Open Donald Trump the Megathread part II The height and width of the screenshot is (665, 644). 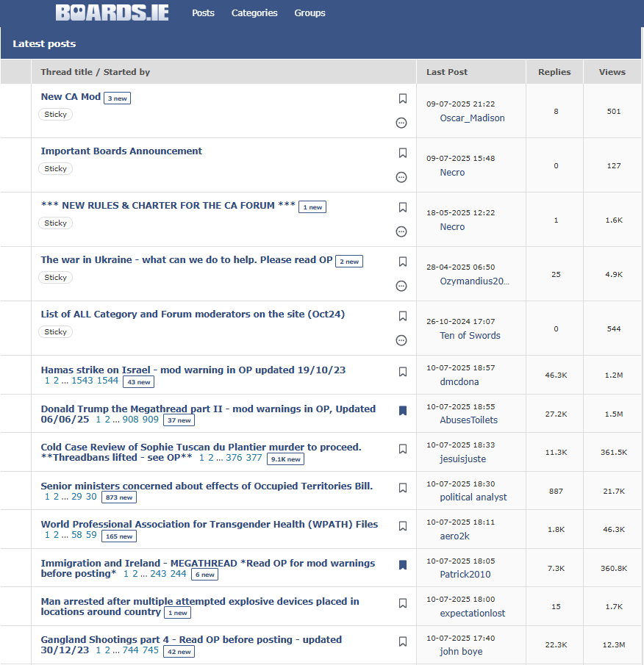click(208, 409)
